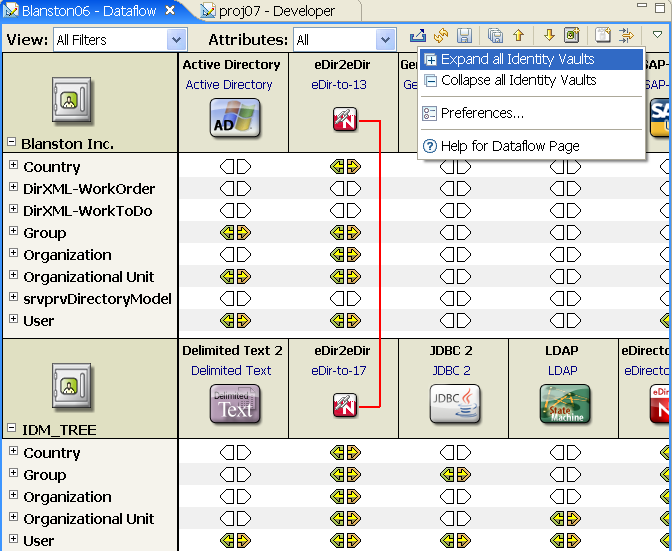Screen dimensions: 672x551
Task: Expand Country row under Blanston Inc.
Action: click(13, 165)
